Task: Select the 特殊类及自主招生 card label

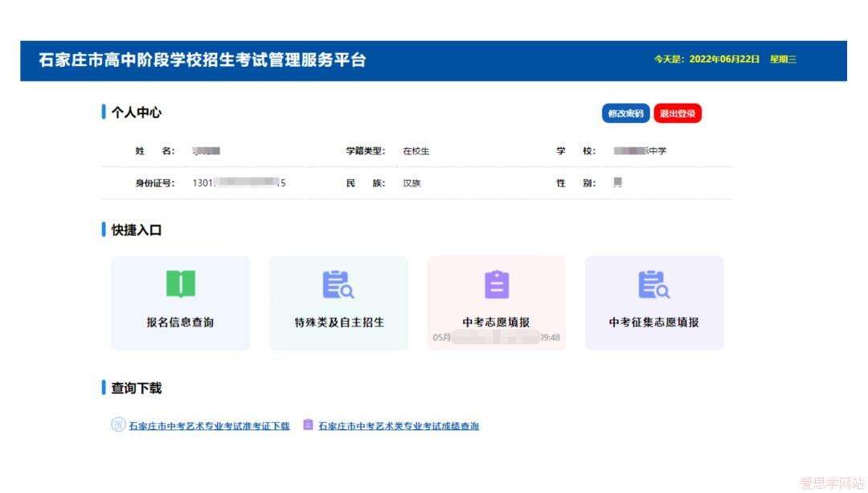Action: (x=338, y=323)
